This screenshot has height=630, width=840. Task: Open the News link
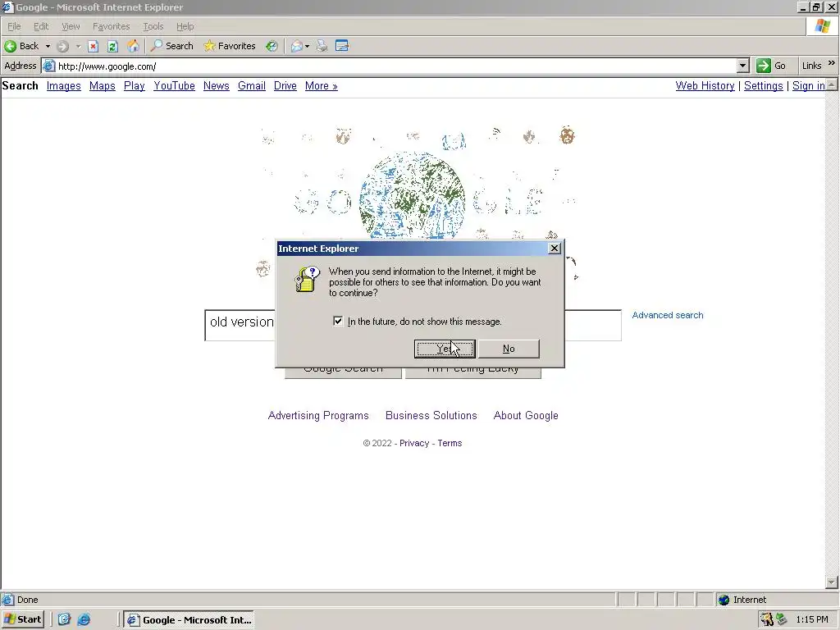217,85
